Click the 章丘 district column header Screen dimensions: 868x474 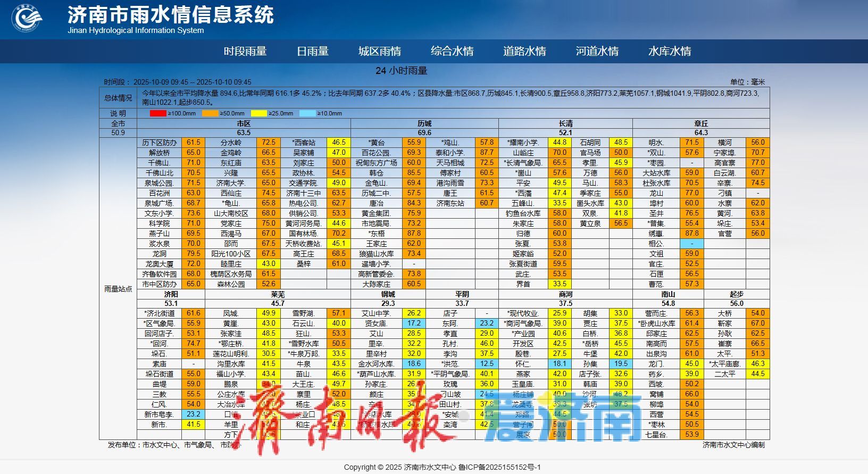pos(701,123)
